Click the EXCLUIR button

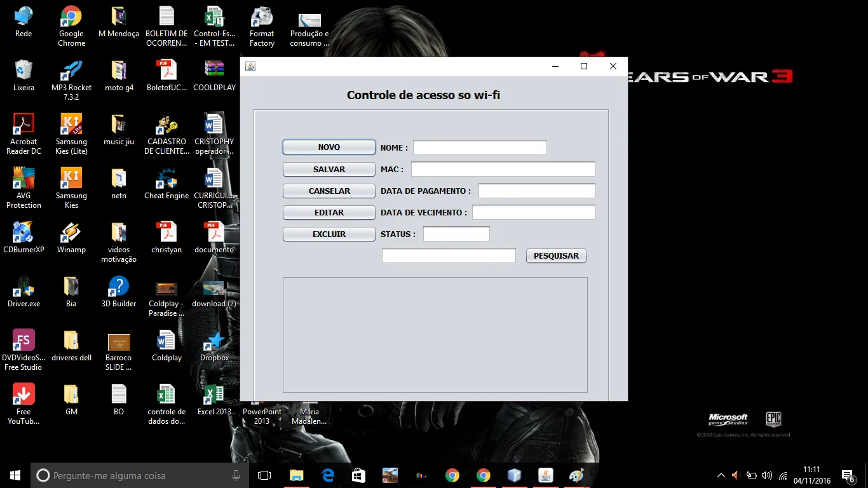pos(329,234)
